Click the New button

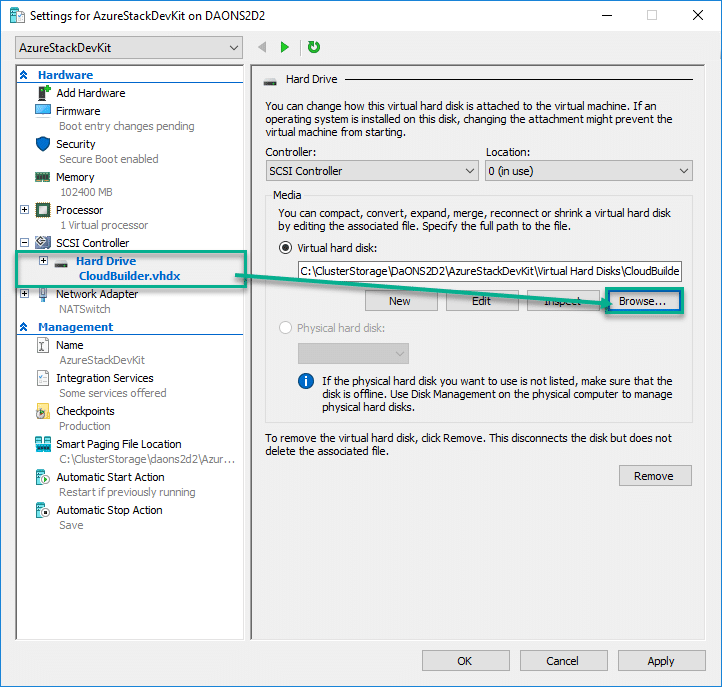[401, 301]
